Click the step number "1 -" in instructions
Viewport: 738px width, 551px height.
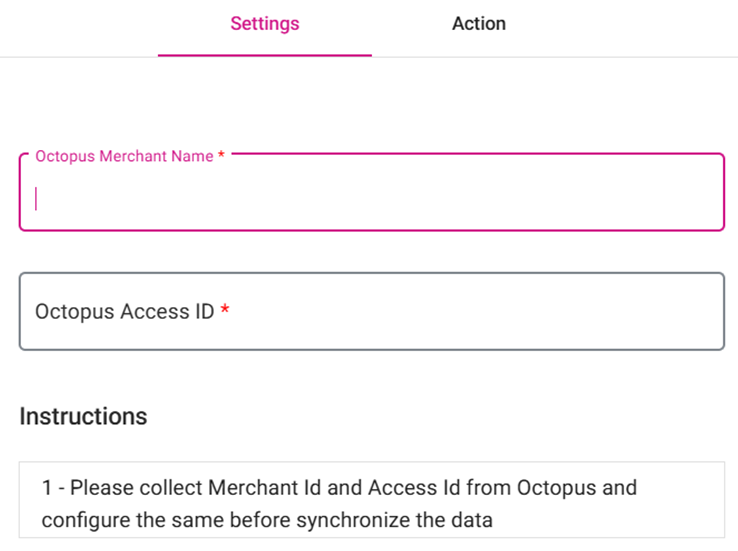click(x=53, y=489)
